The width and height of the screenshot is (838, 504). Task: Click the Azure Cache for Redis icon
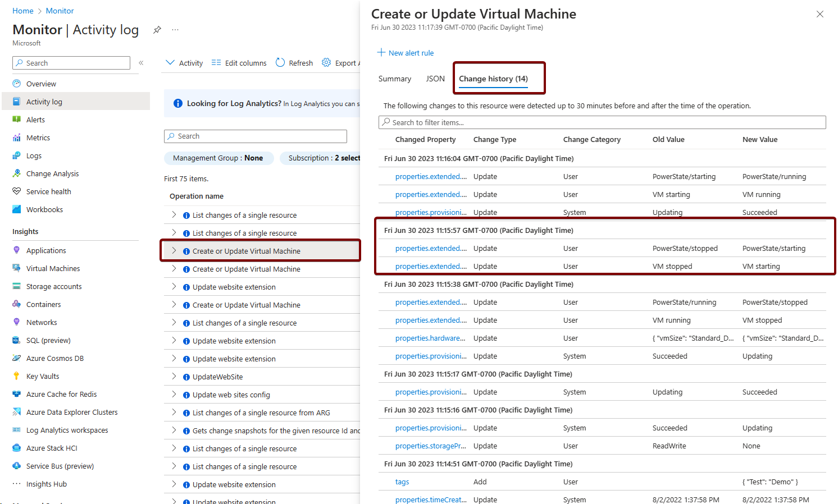[17, 394]
